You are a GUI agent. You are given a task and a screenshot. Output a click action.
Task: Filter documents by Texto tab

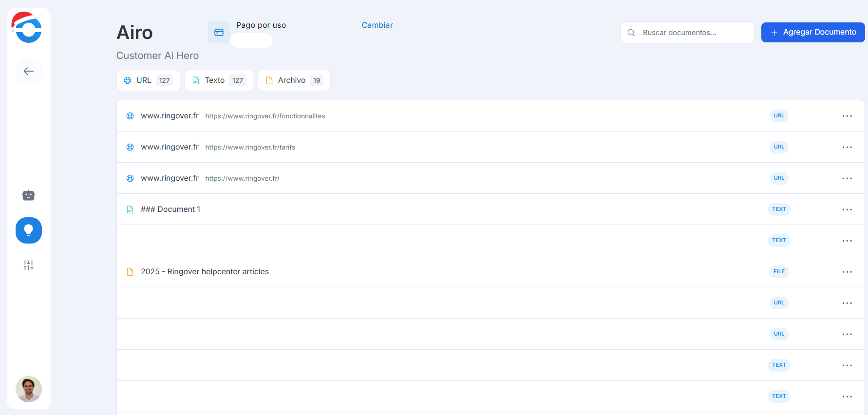[x=219, y=80]
